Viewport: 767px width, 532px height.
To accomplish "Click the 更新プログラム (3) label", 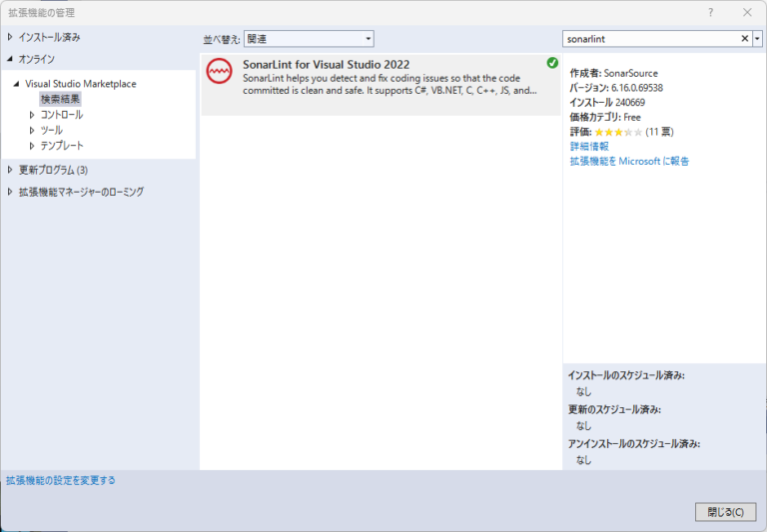I will pyautogui.click(x=53, y=170).
